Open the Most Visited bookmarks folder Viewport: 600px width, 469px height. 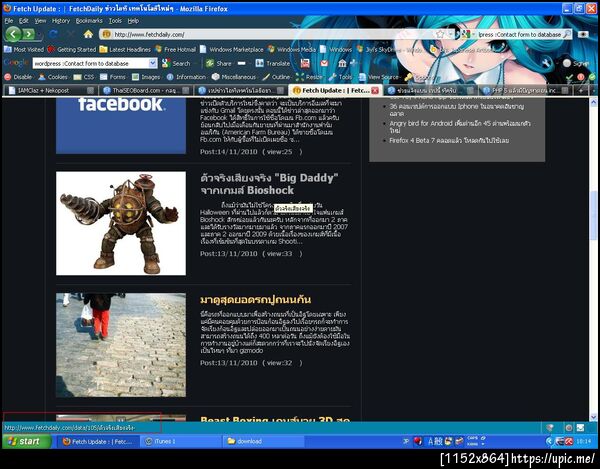pyautogui.click(x=24, y=49)
